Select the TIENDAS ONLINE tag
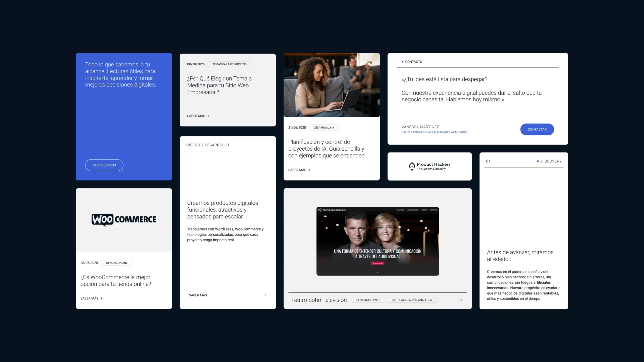Image resolution: width=644 pixels, height=362 pixels. (116, 263)
